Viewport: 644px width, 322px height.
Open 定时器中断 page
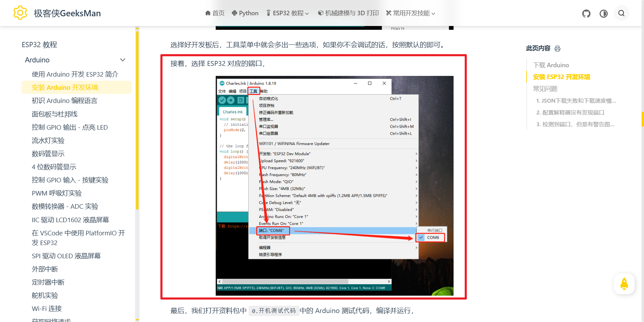tap(48, 282)
